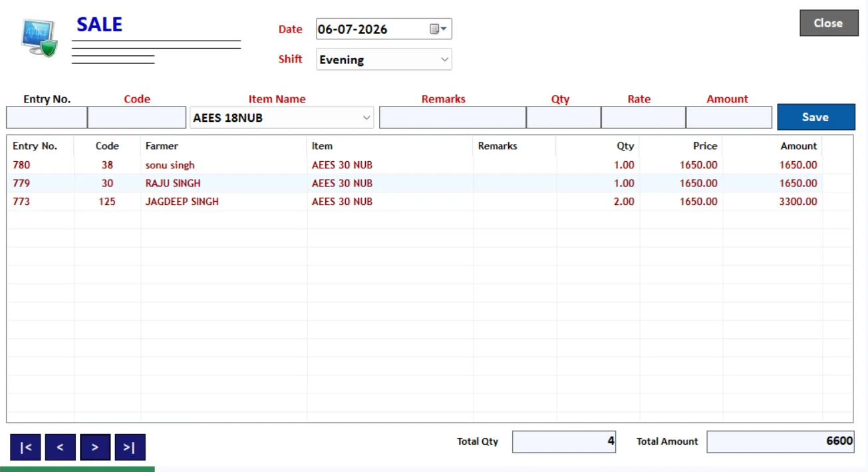Open the Item Name dropdown AEES 18NUB
The height and width of the screenshot is (472, 868).
tap(282, 118)
